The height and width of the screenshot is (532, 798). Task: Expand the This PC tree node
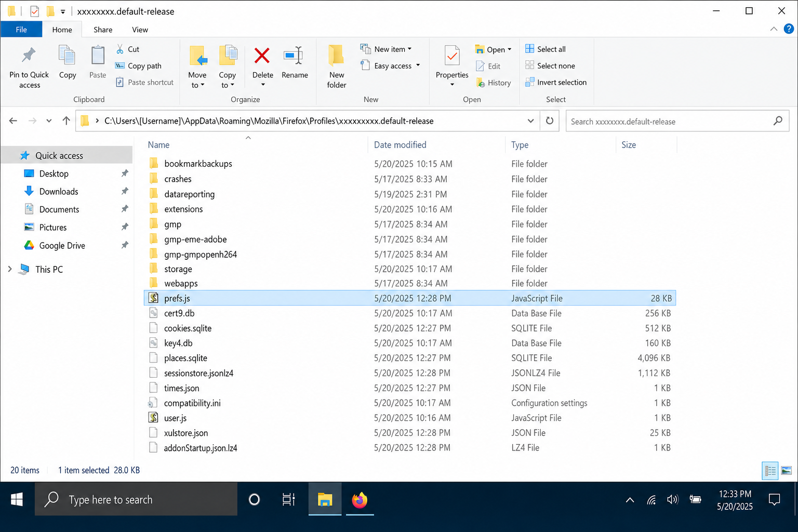(9, 269)
